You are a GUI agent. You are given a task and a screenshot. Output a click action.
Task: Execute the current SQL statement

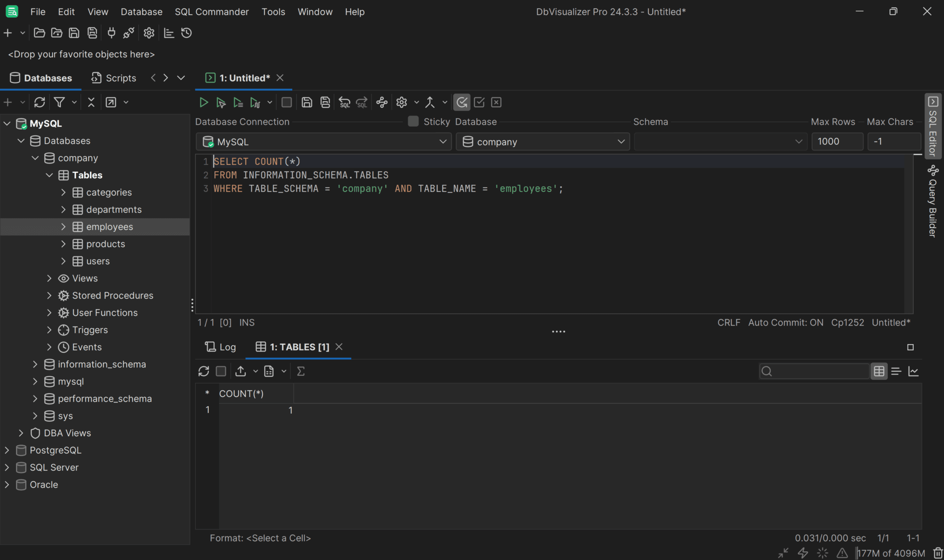pyautogui.click(x=203, y=102)
